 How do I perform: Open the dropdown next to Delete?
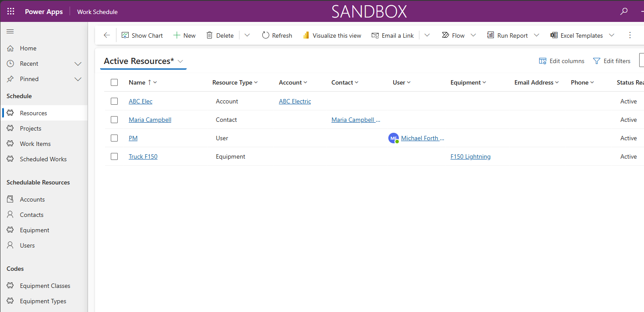[247, 35]
